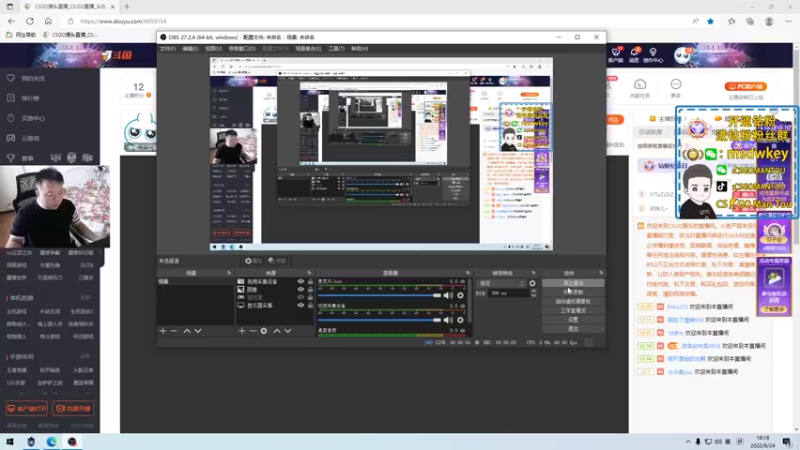
Task: Lock the 显示器采集 source
Action: pyautogui.click(x=310, y=306)
